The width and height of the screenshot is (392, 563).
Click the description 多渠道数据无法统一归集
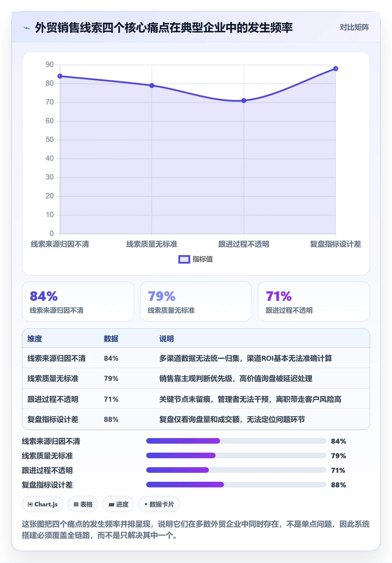click(x=246, y=359)
